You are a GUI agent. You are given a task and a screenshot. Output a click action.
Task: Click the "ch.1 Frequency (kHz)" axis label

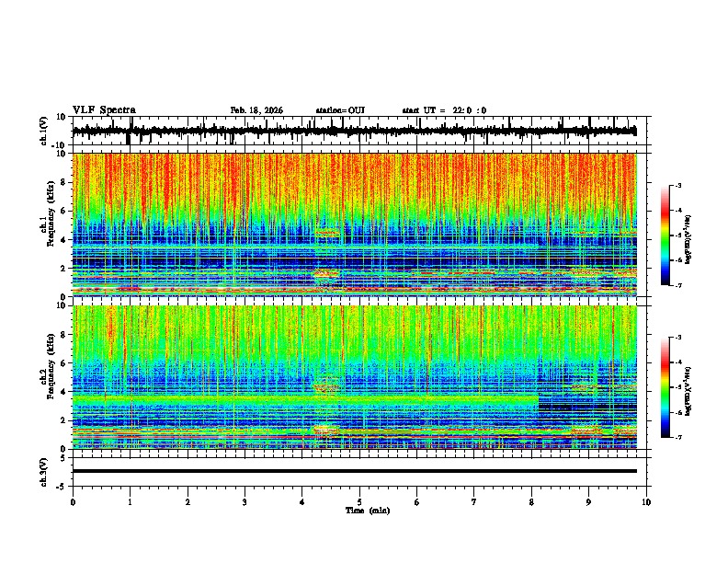click(x=48, y=213)
